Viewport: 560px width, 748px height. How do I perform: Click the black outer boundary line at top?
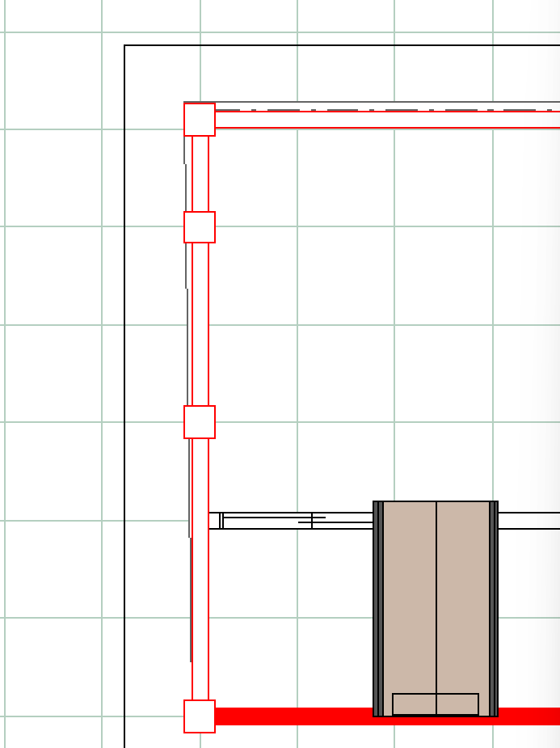[339, 45]
